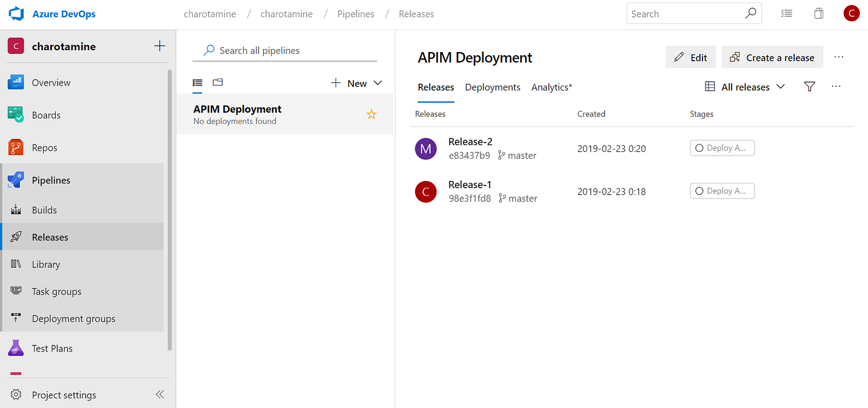Screen dimensions: 868x408
Task: Switch pipelines to folder view
Action: (217, 82)
